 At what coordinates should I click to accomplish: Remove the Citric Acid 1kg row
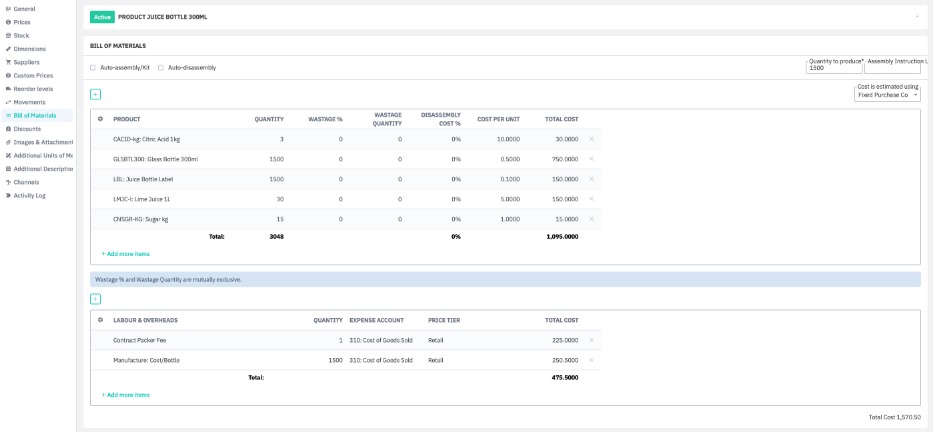(591, 139)
